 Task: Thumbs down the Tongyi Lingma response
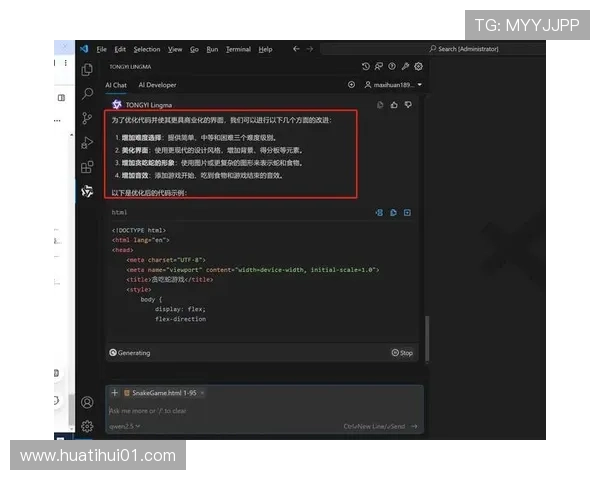[x=408, y=104]
